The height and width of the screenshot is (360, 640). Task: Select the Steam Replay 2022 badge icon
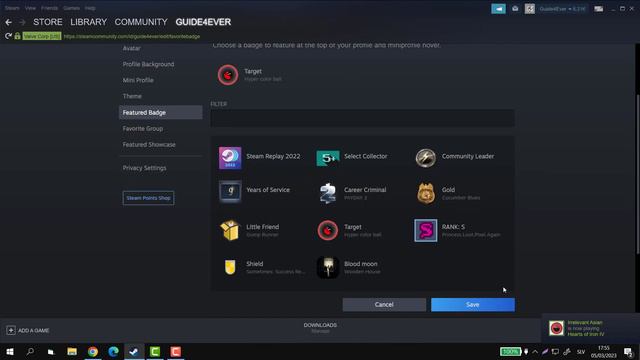[x=230, y=158]
